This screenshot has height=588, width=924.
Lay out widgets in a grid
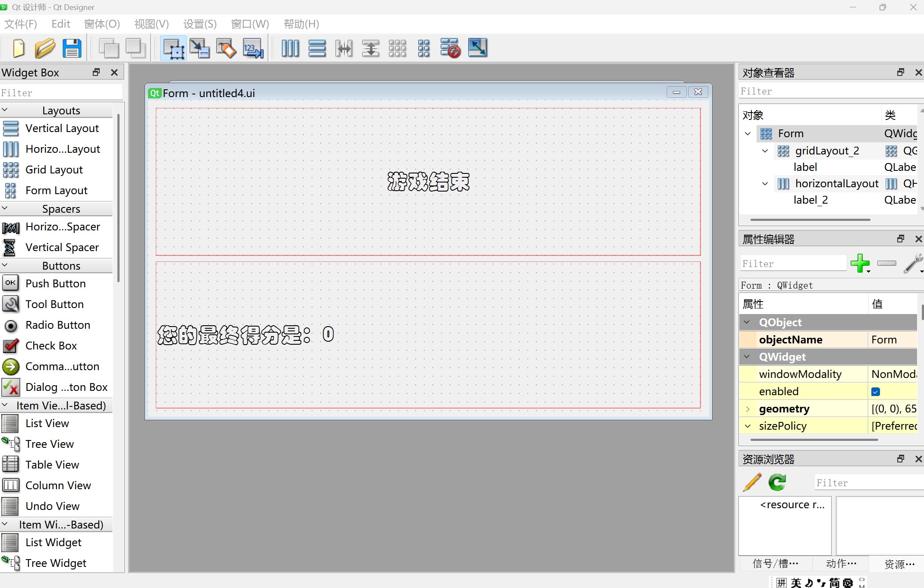coord(397,48)
